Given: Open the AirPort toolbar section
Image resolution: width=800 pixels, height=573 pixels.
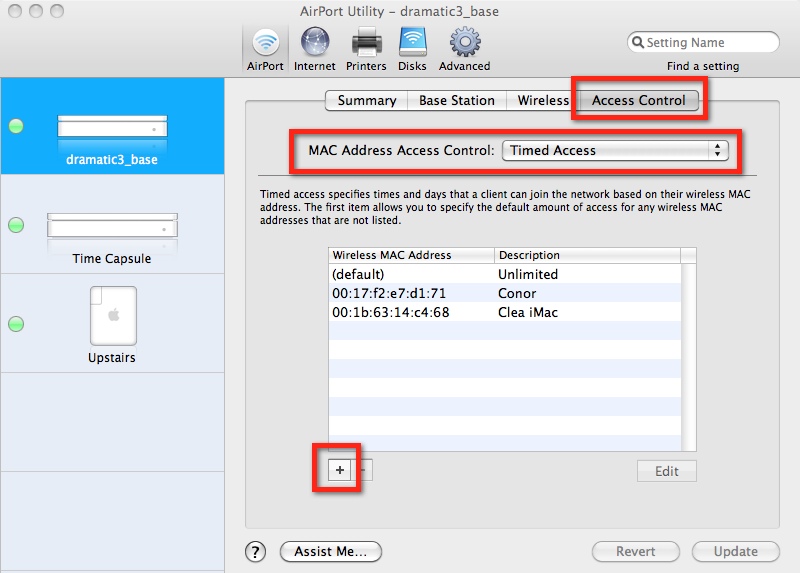Looking at the screenshot, I should (265, 48).
